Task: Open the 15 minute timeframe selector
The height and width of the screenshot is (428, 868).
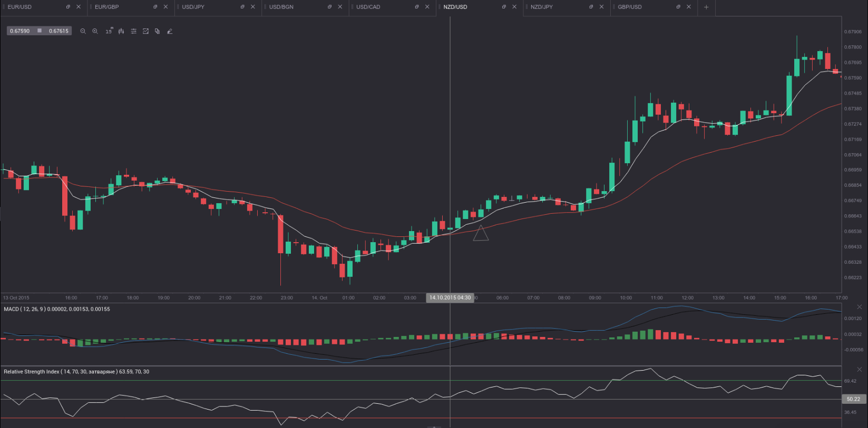Action: pos(109,31)
